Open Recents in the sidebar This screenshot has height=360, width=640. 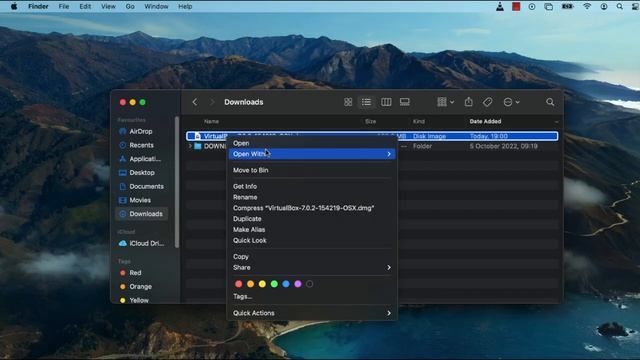141,145
